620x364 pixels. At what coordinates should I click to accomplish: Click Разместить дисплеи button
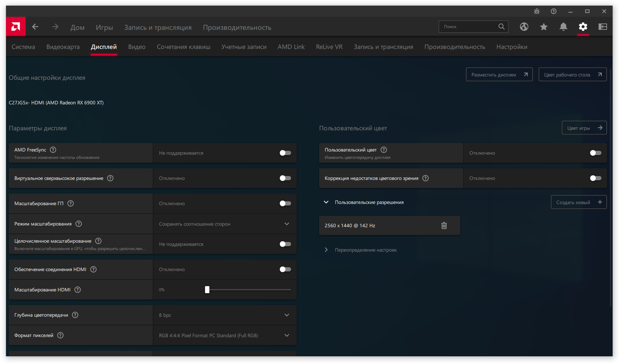(x=499, y=74)
